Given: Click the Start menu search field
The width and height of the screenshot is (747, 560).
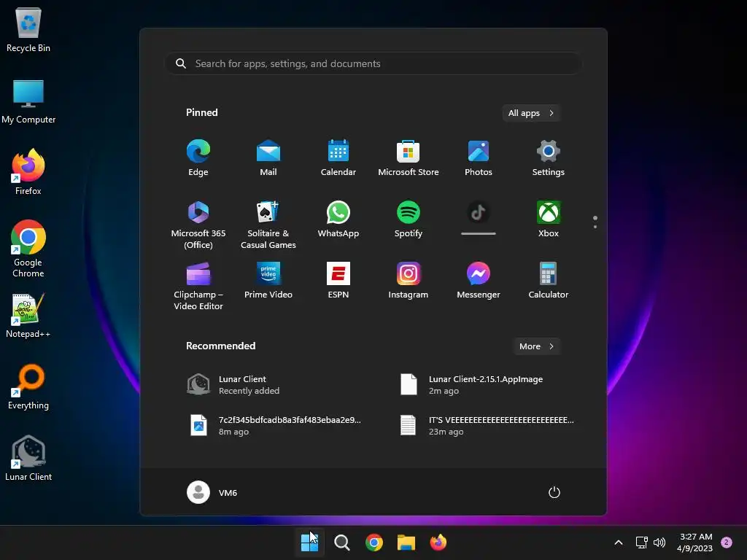Looking at the screenshot, I should [373, 63].
